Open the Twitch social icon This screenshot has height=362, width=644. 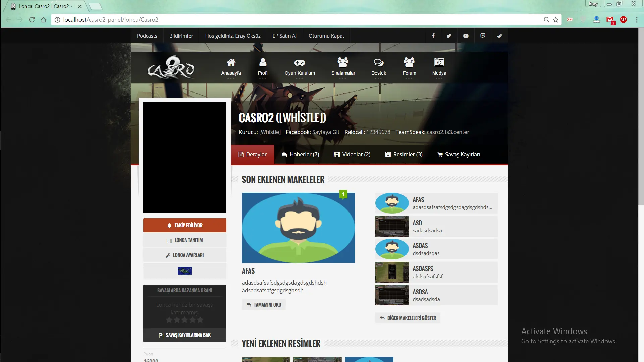coord(483,36)
